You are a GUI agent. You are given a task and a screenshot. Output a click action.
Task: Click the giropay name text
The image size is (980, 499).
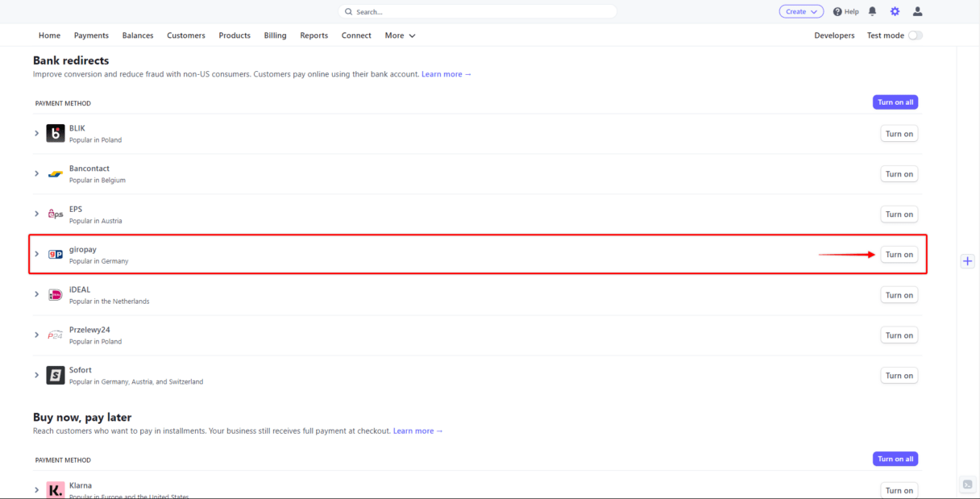click(x=83, y=250)
